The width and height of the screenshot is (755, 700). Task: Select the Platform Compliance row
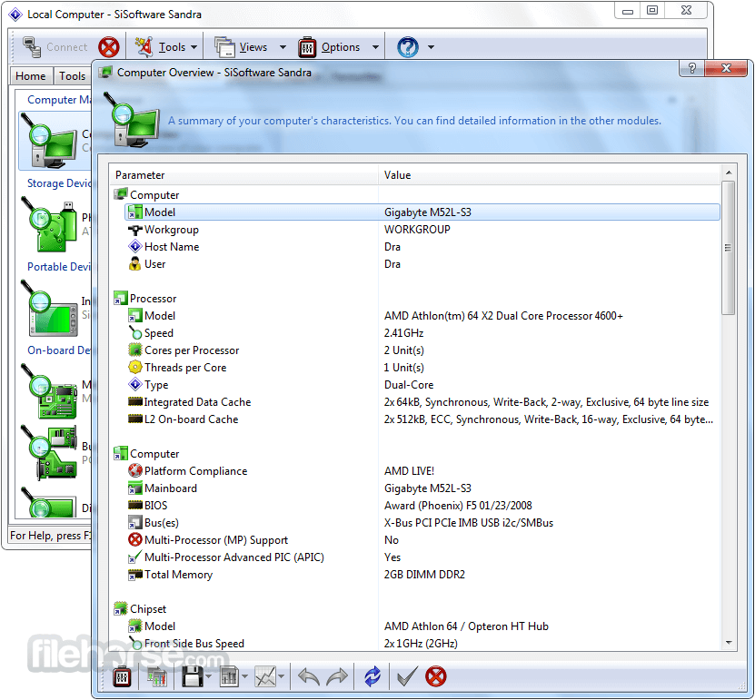coord(422,471)
